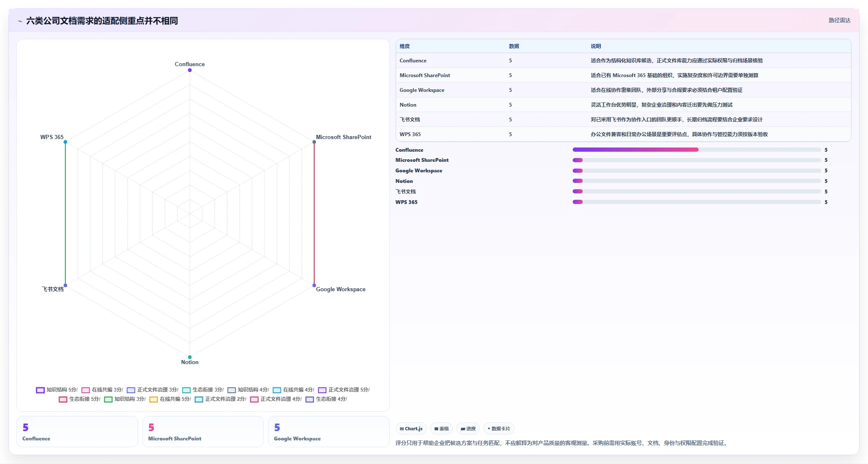Toggle the 在线共编 3分 legend series

click(102, 390)
